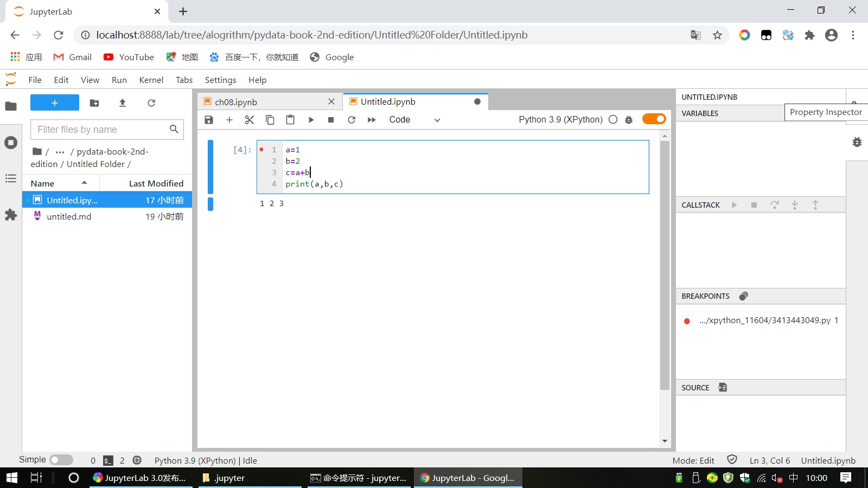Switch to Simple interface mode
The height and width of the screenshot is (488, 868).
click(x=61, y=460)
